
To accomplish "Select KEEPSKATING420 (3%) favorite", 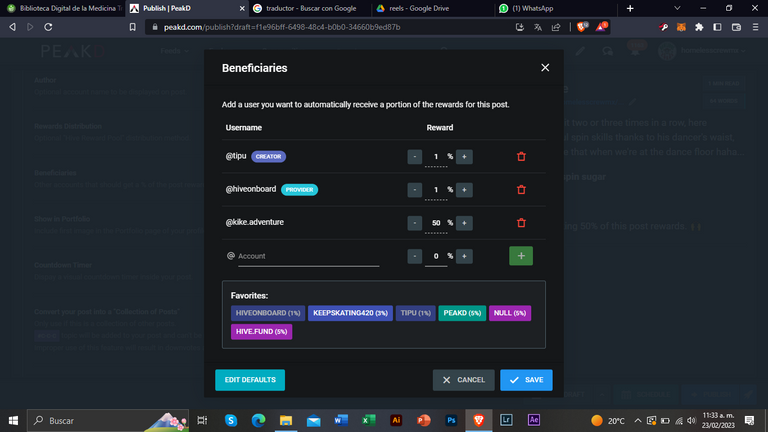I will 350,313.
